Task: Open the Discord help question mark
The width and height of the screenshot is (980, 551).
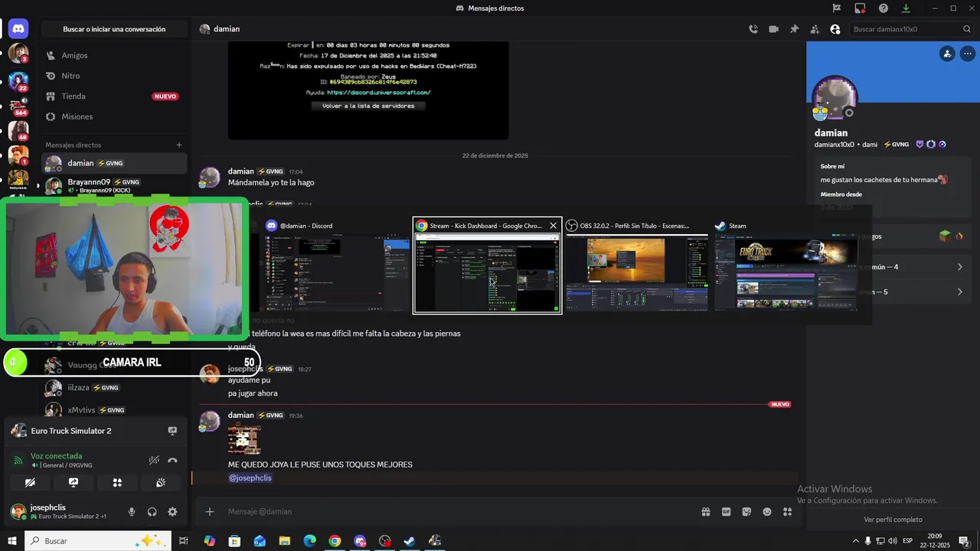Action: click(884, 8)
